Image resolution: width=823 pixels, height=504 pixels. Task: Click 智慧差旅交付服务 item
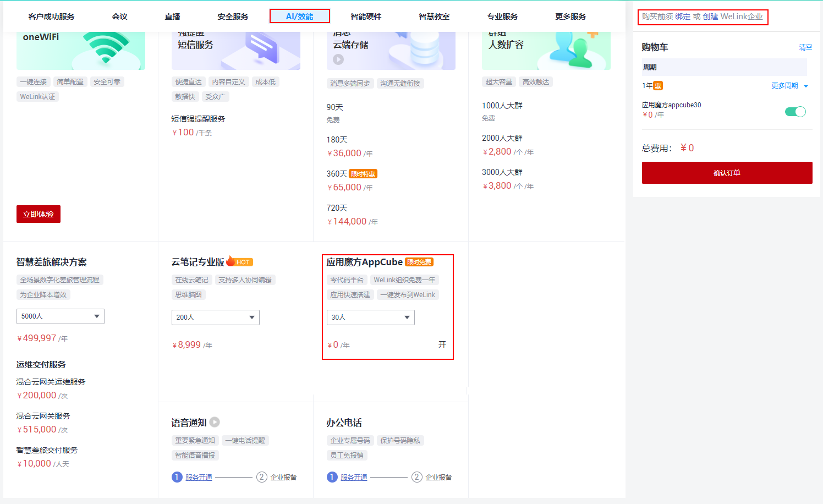click(47, 450)
